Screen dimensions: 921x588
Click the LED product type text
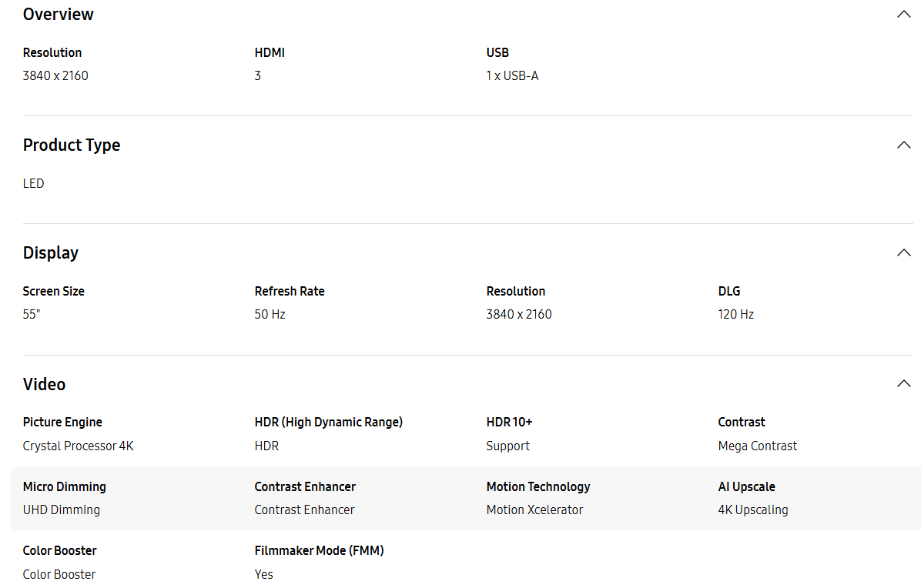tap(33, 184)
